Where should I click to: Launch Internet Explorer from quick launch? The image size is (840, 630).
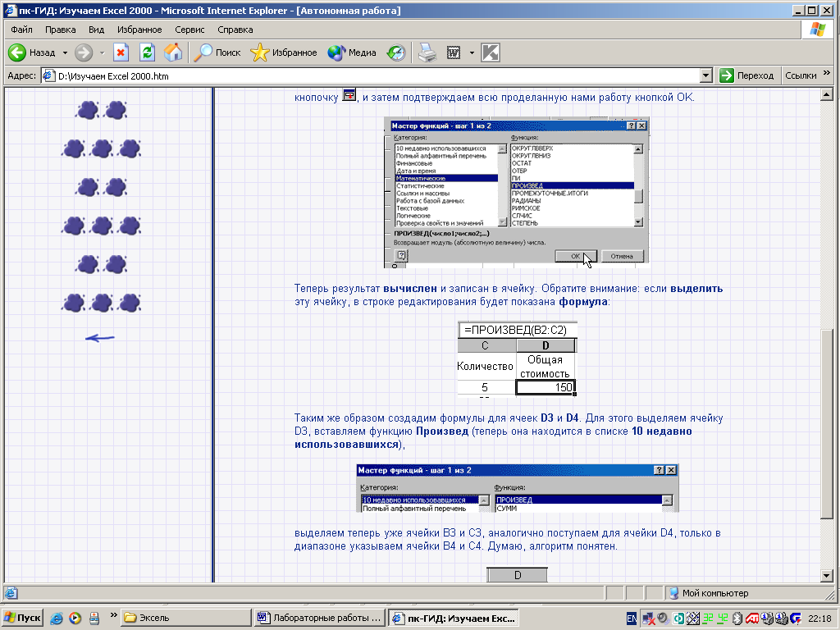click(x=56, y=619)
